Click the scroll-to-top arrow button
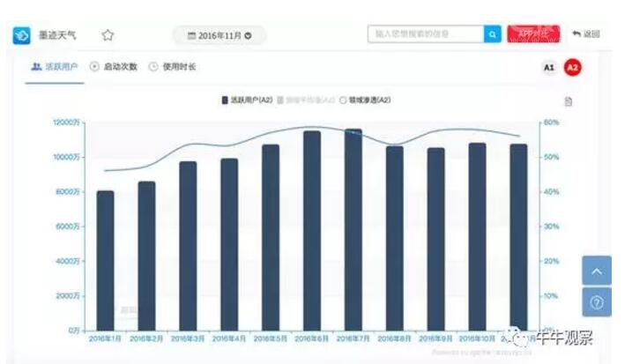The image size is (632, 364). coord(597,271)
